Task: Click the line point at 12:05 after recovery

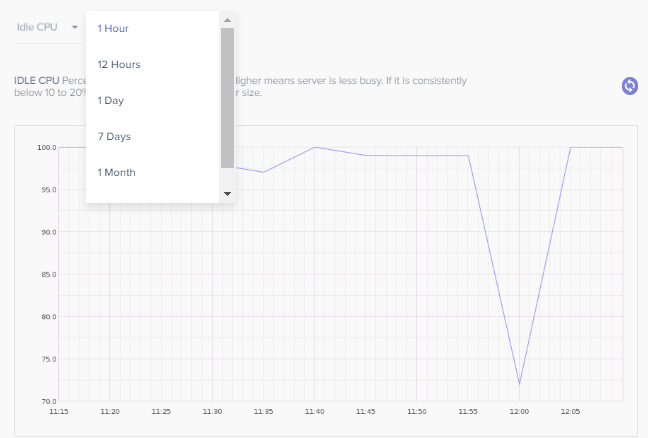Action: (570, 147)
